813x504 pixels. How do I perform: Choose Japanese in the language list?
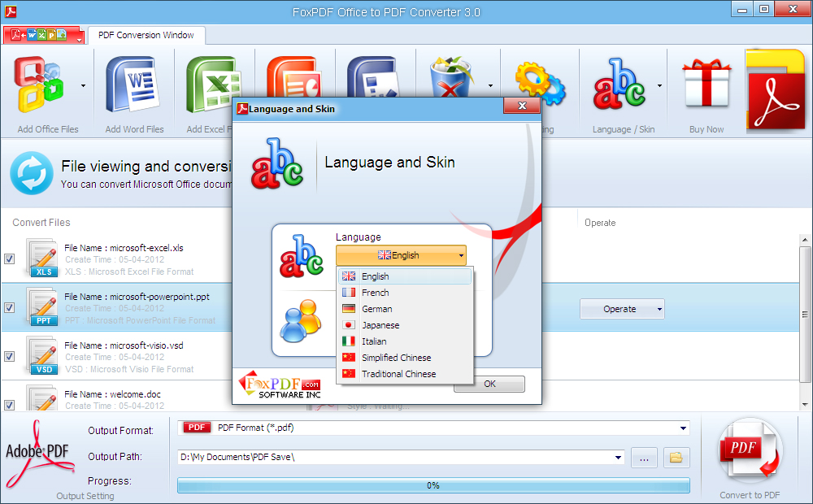click(x=405, y=325)
